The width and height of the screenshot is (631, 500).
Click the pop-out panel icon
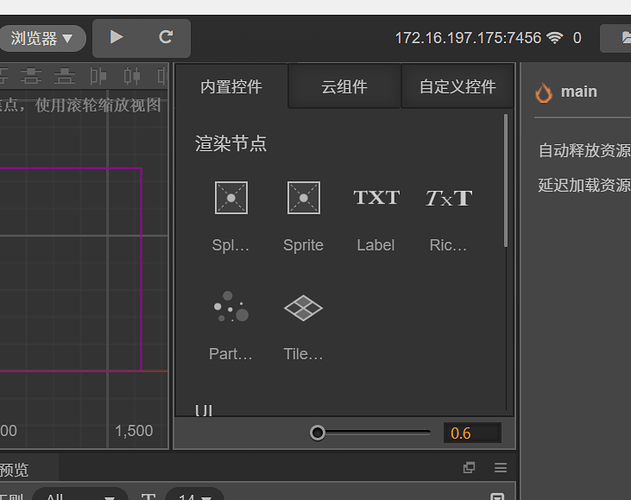click(x=469, y=467)
